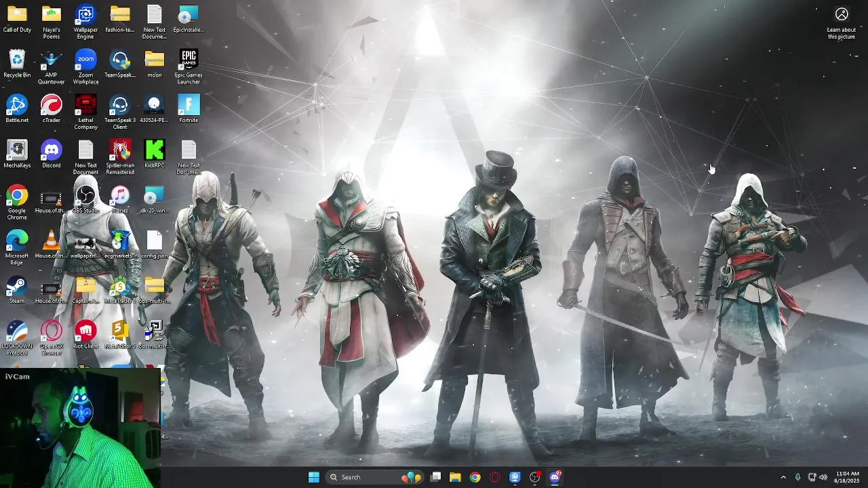Open Task View on taskbar
Screen dimensions: 868x488
(436, 477)
